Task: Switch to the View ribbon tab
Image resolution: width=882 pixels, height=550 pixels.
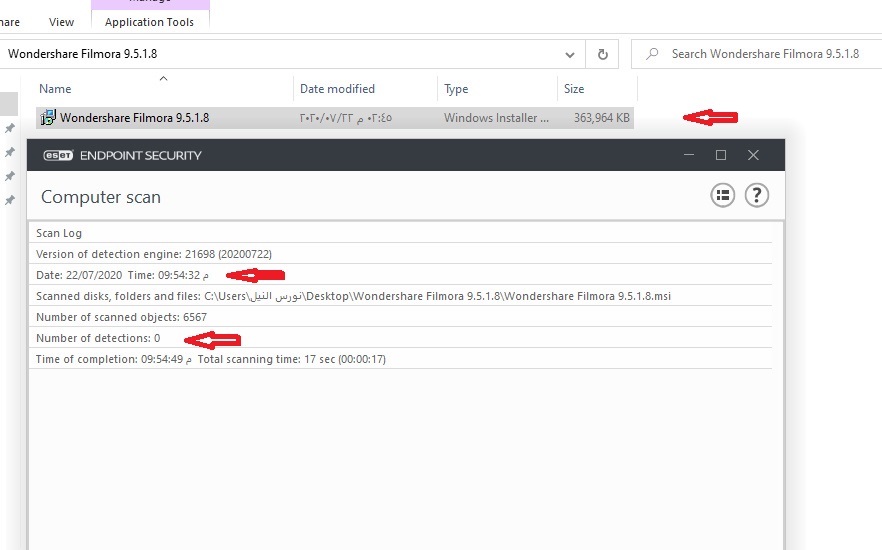Action: 61,21
